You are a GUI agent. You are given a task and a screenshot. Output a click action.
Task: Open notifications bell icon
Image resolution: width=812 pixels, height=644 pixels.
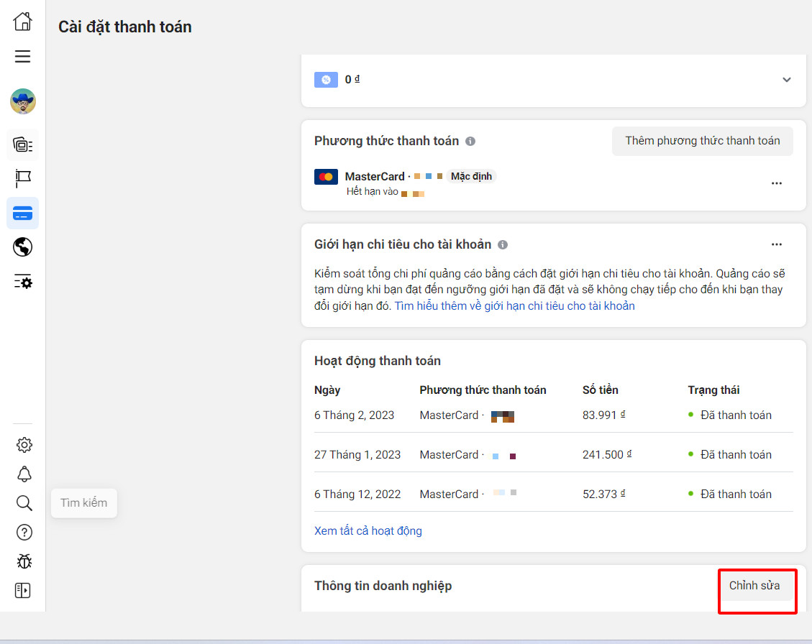24,474
